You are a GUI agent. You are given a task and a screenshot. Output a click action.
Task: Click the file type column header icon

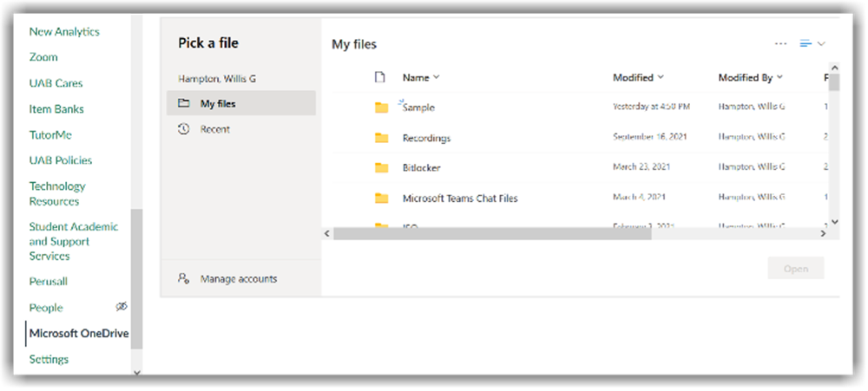click(379, 77)
